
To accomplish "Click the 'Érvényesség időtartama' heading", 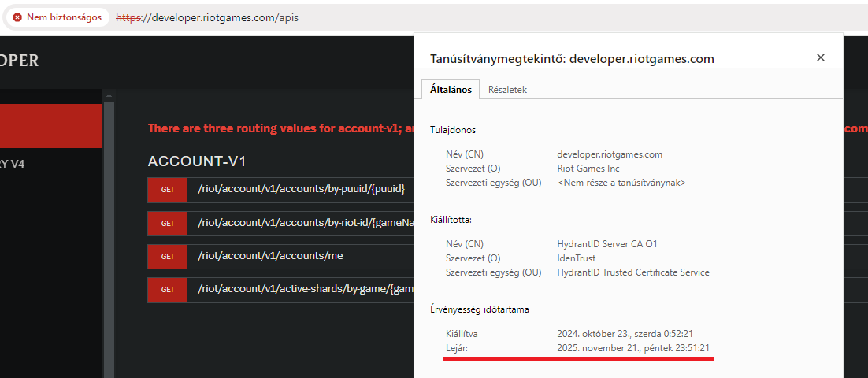I will click(480, 309).
